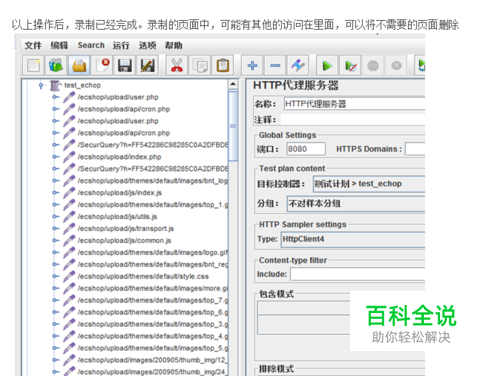Click the Expand All plus icon

pyautogui.click(x=252, y=65)
